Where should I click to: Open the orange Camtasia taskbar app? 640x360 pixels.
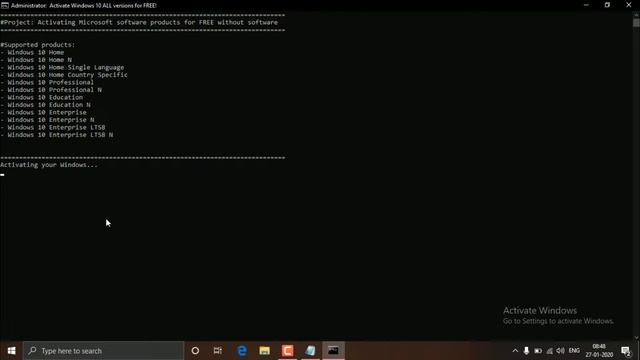click(x=287, y=351)
